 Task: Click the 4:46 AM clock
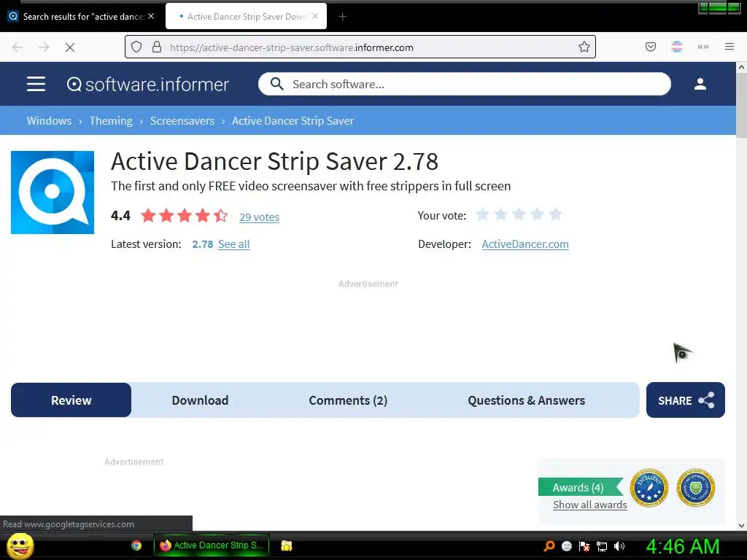[682, 546]
